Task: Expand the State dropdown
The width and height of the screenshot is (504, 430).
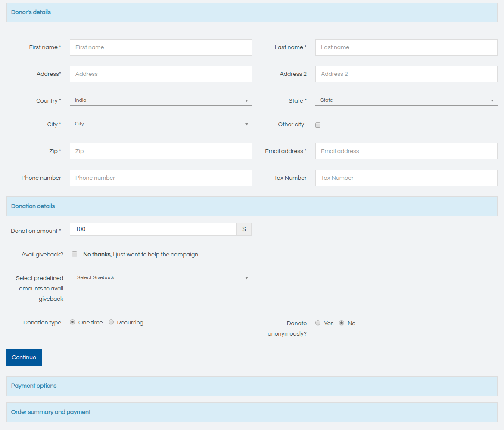Action: (x=406, y=100)
